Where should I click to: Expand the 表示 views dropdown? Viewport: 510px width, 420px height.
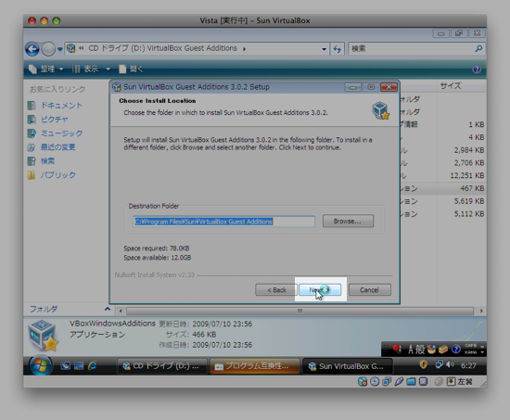point(92,69)
